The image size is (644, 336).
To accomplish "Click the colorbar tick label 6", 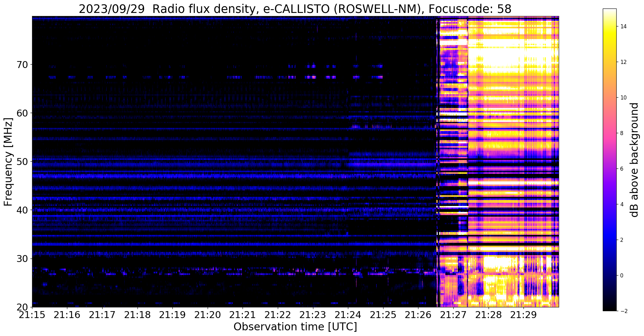I will click(621, 169).
